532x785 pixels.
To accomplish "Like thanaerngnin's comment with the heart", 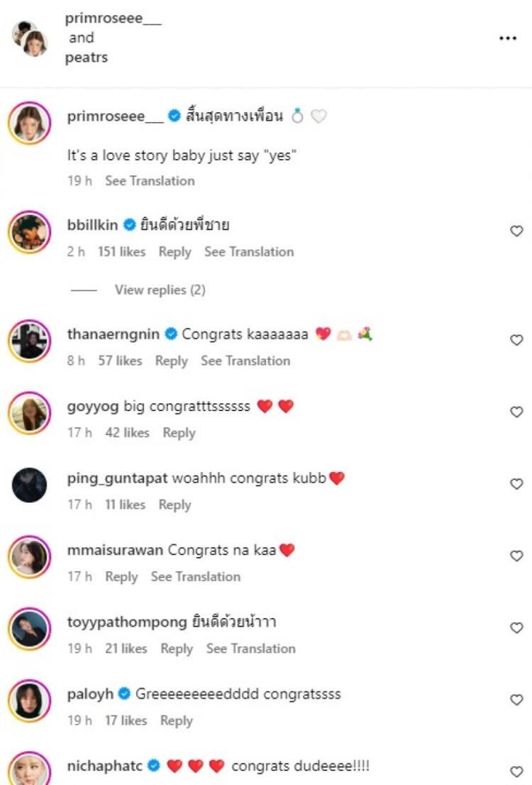I will 516,340.
